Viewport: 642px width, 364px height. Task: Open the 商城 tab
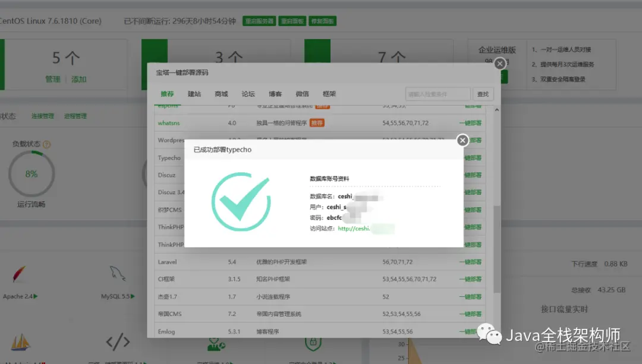pyautogui.click(x=221, y=94)
